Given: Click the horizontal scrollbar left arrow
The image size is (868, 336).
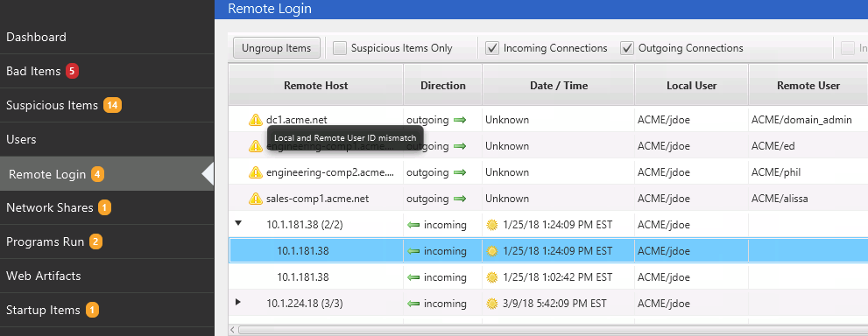Looking at the screenshot, I should pyautogui.click(x=233, y=330).
